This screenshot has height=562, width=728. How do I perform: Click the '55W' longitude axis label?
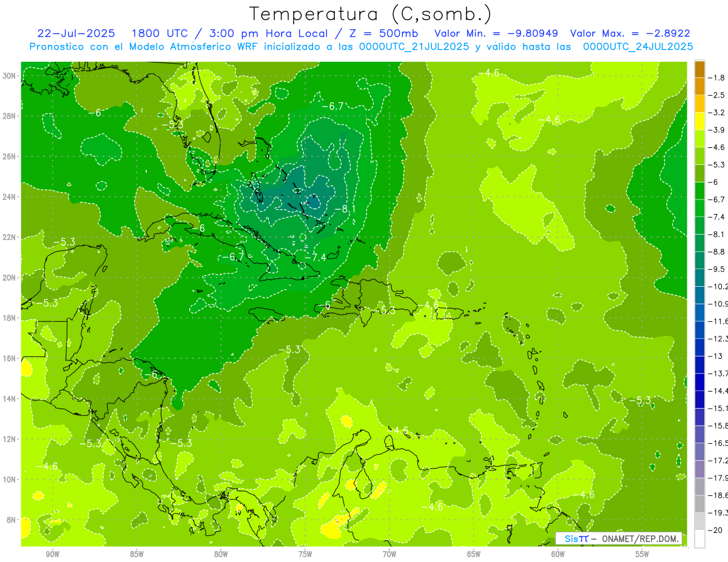click(x=642, y=554)
